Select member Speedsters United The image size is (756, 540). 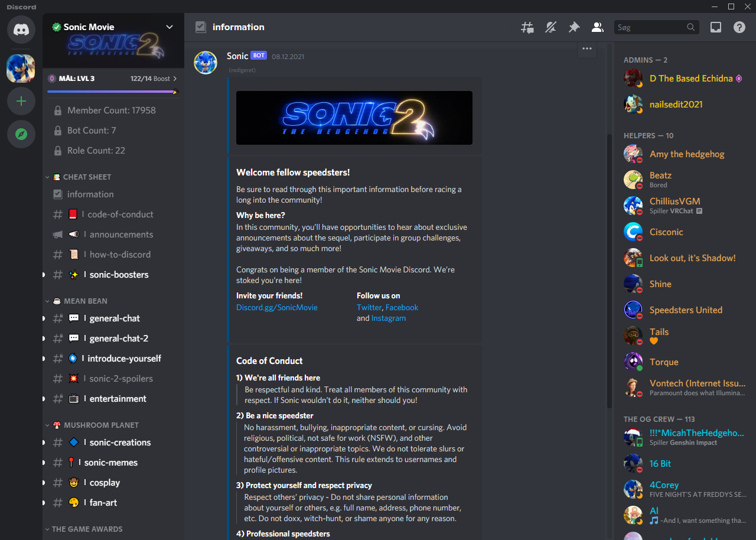(x=685, y=310)
